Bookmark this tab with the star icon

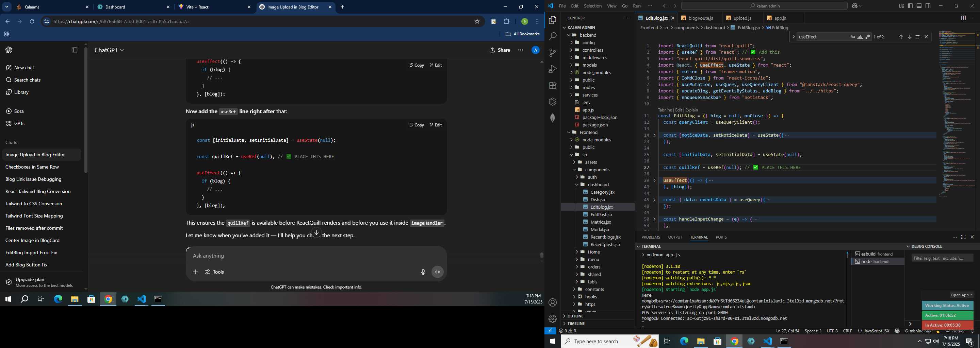point(477,22)
